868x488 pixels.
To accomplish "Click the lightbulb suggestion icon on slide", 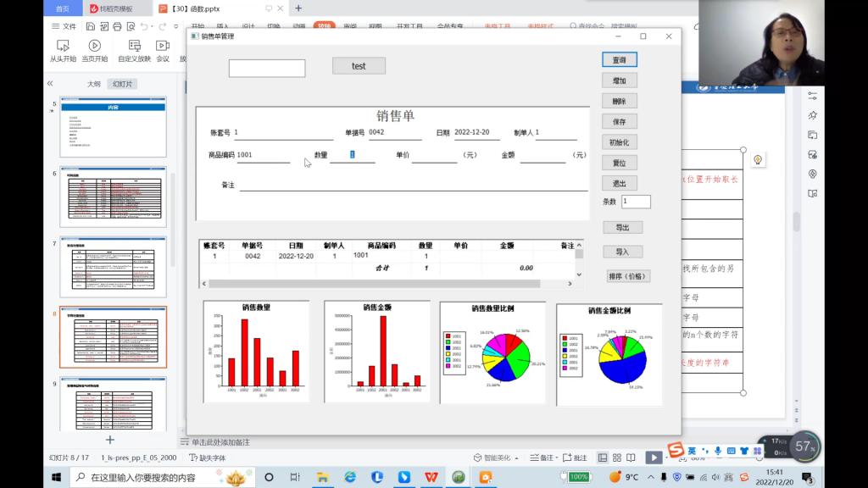I will [x=758, y=159].
